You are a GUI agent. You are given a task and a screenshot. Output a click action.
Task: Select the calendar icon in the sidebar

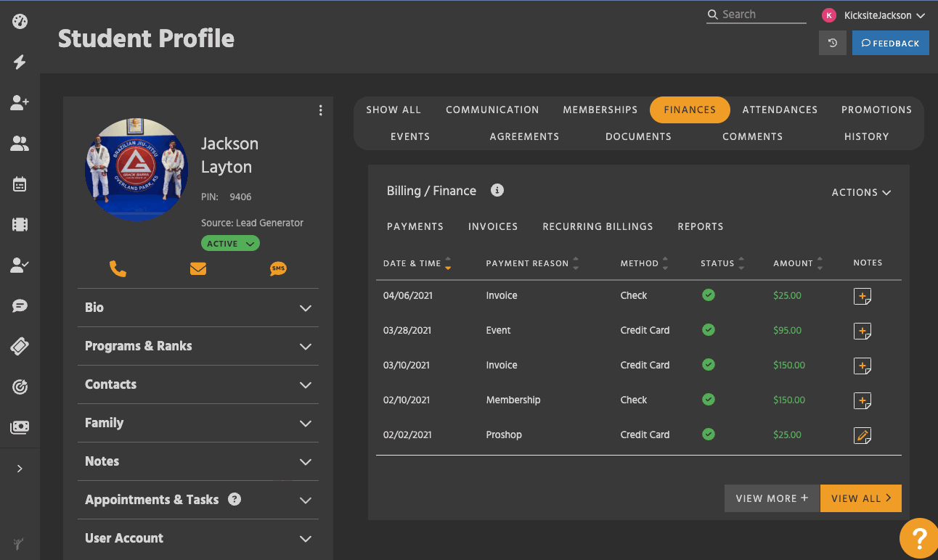tap(20, 184)
